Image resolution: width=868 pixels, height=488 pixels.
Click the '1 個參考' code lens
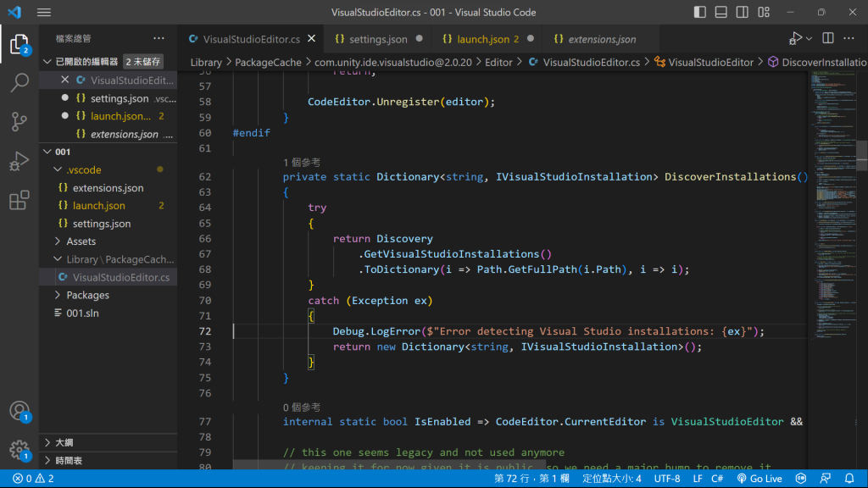coord(302,162)
